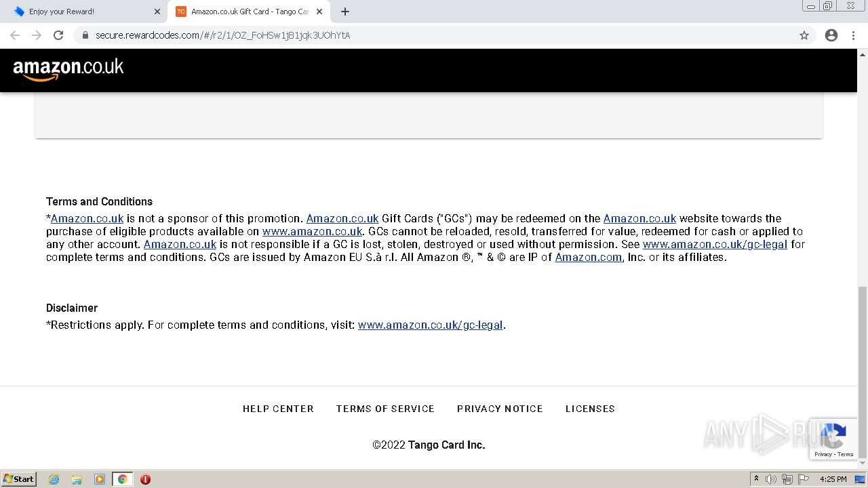Open the Chrome profile avatar
Screen dimensions: 868x488
click(x=831, y=35)
